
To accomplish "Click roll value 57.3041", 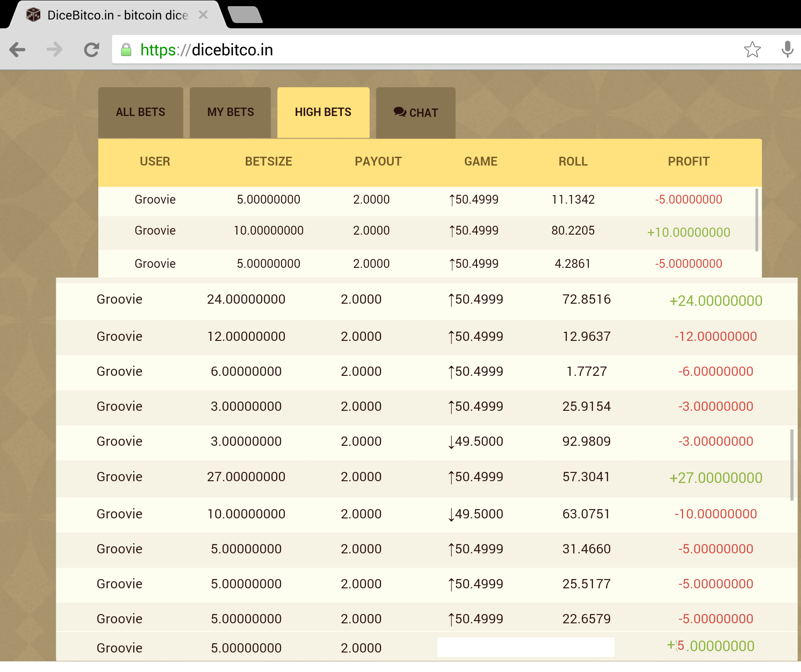I will coord(587,477).
